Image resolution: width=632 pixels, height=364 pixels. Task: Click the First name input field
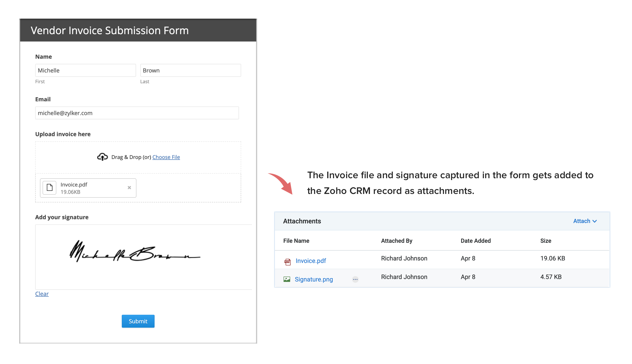click(85, 70)
